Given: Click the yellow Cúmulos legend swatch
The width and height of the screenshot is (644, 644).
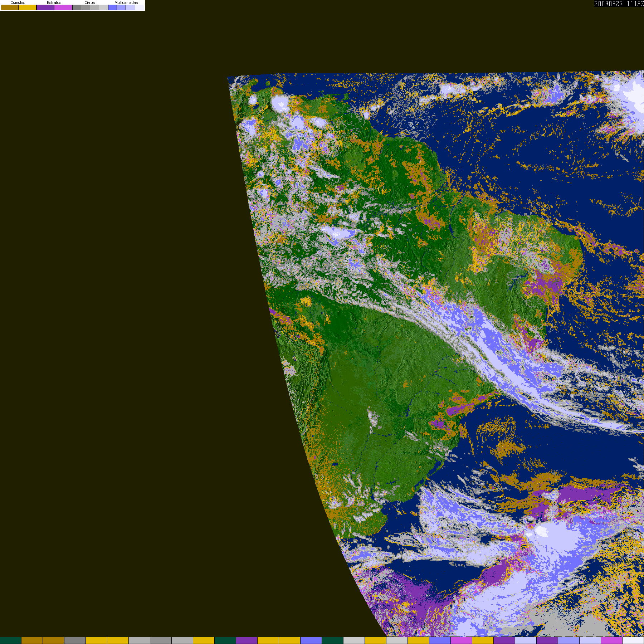Looking at the screenshot, I should coord(28,7).
